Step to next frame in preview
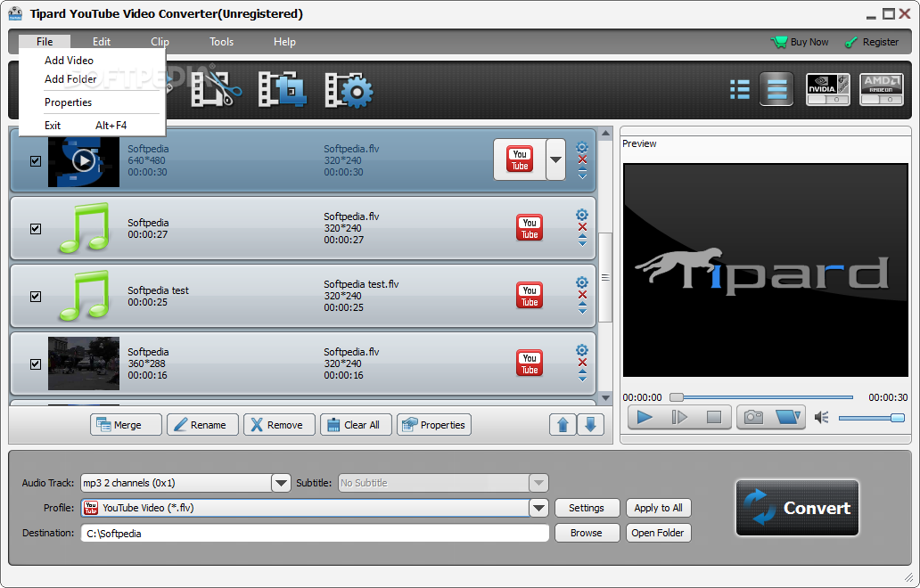Screen dimensions: 920x588 tap(678, 417)
